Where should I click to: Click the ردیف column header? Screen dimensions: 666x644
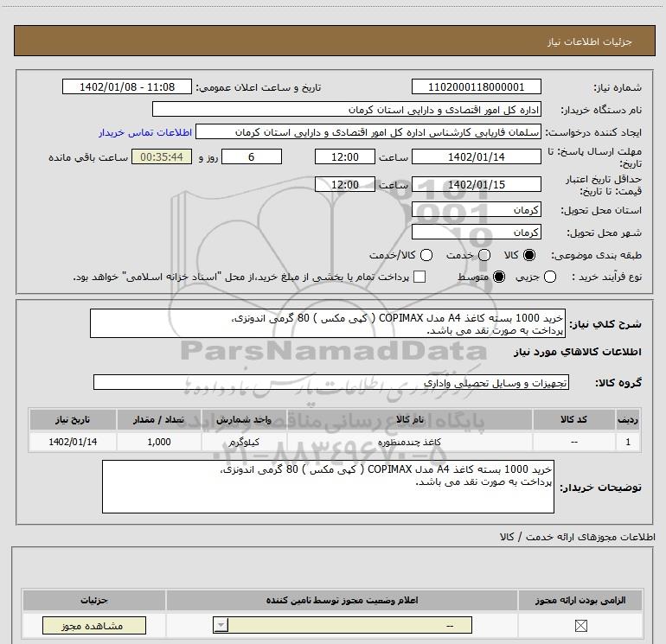point(628,419)
